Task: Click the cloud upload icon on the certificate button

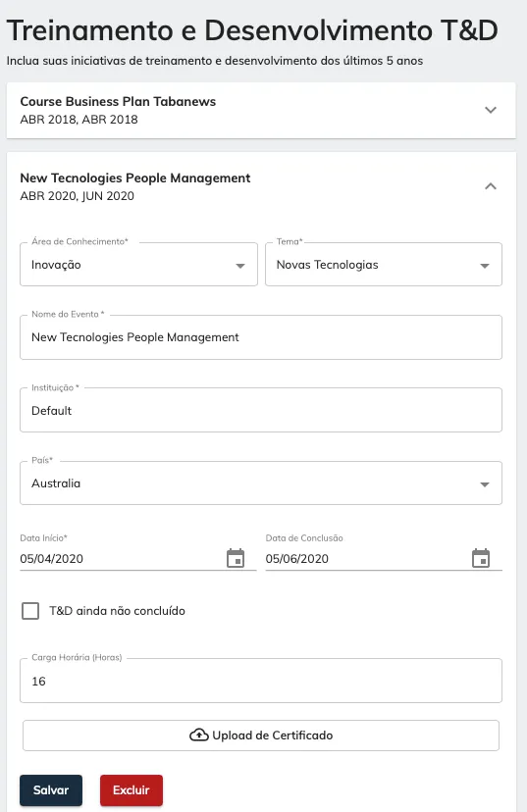Action: point(199,735)
